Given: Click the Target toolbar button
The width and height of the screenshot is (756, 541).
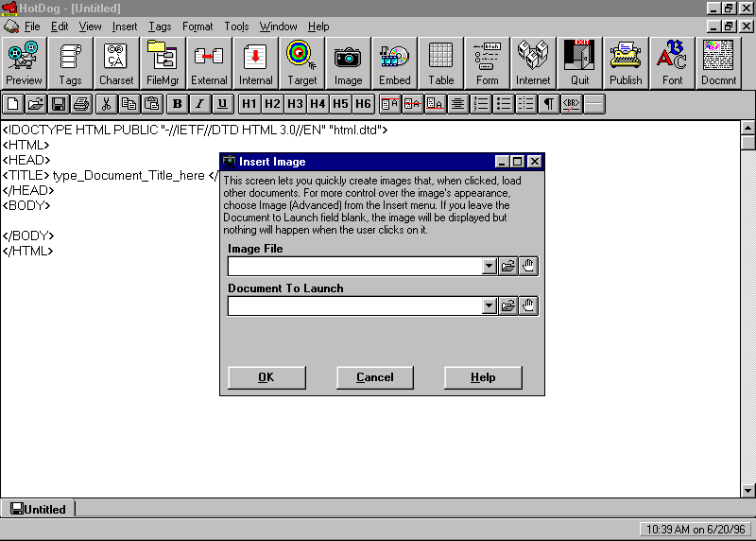Looking at the screenshot, I should click(x=301, y=63).
